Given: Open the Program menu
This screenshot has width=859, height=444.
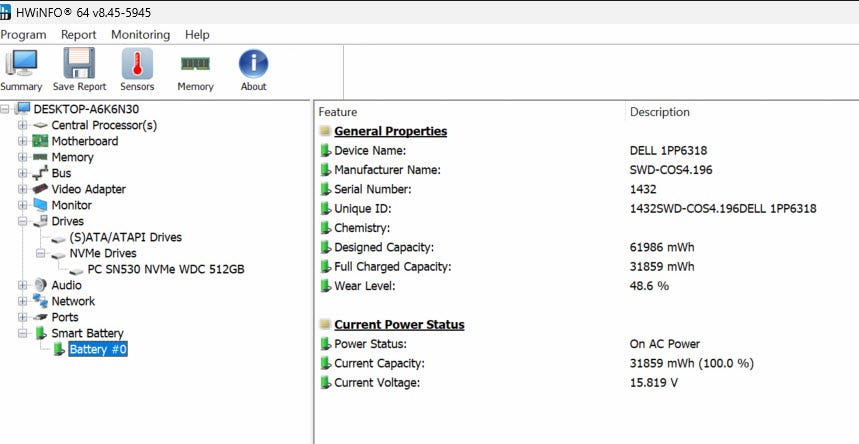Looking at the screenshot, I should pyautogui.click(x=23, y=34).
